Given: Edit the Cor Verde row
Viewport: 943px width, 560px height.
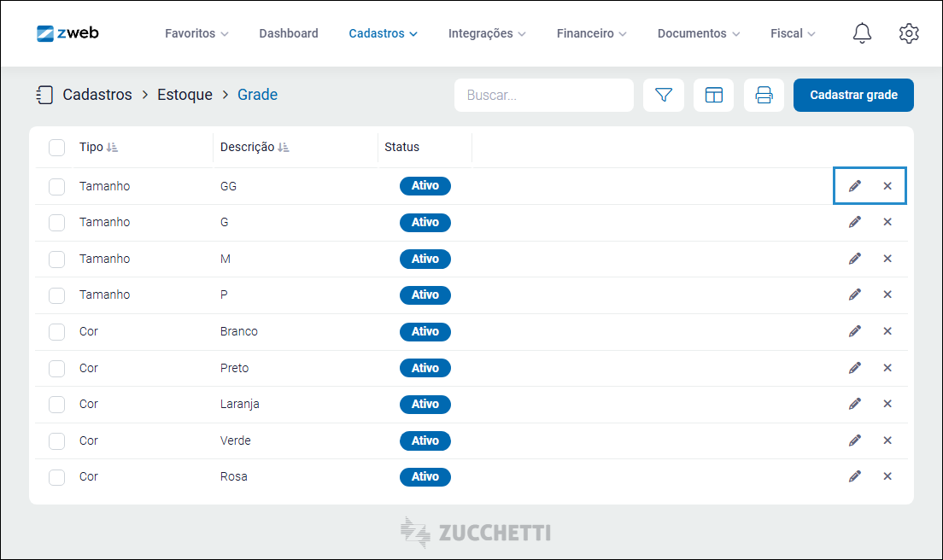Looking at the screenshot, I should 854,440.
